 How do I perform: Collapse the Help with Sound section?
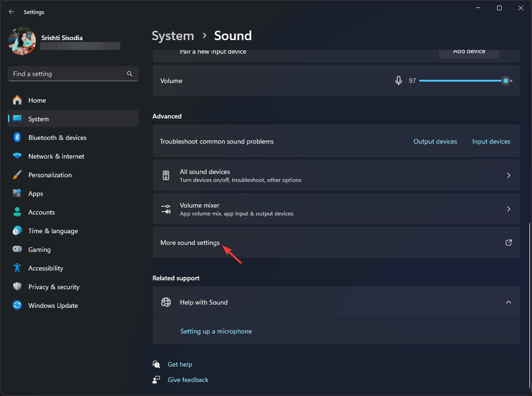pyautogui.click(x=509, y=302)
